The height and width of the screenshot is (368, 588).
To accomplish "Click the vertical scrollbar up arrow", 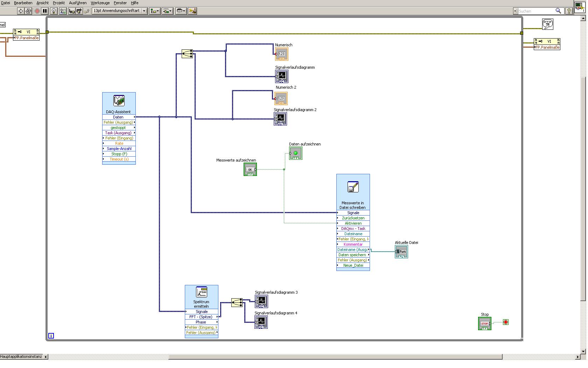I will pyautogui.click(x=583, y=19).
